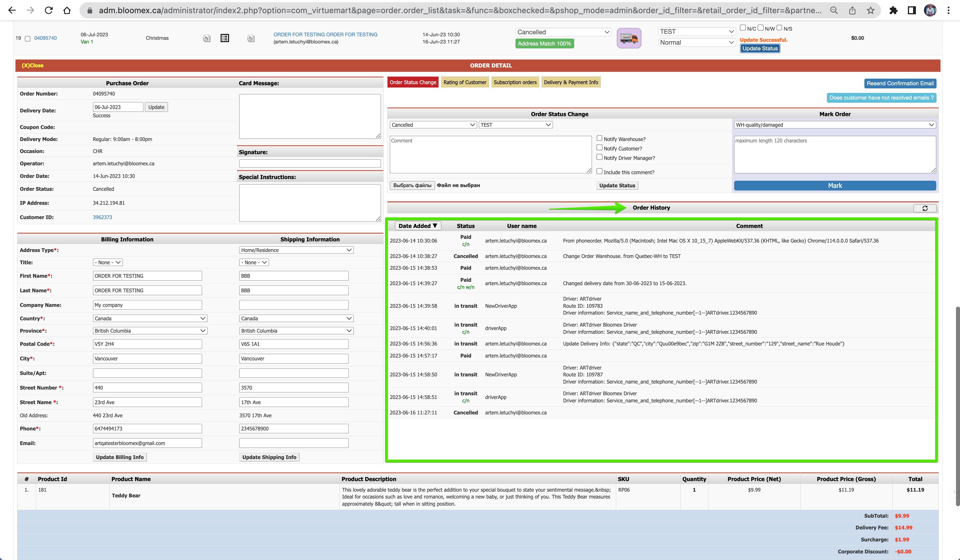The width and height of the screenshot is (960, 560).
Task: Open the Delivery & Payment Info tab
Action: click(x=571, y=82)
